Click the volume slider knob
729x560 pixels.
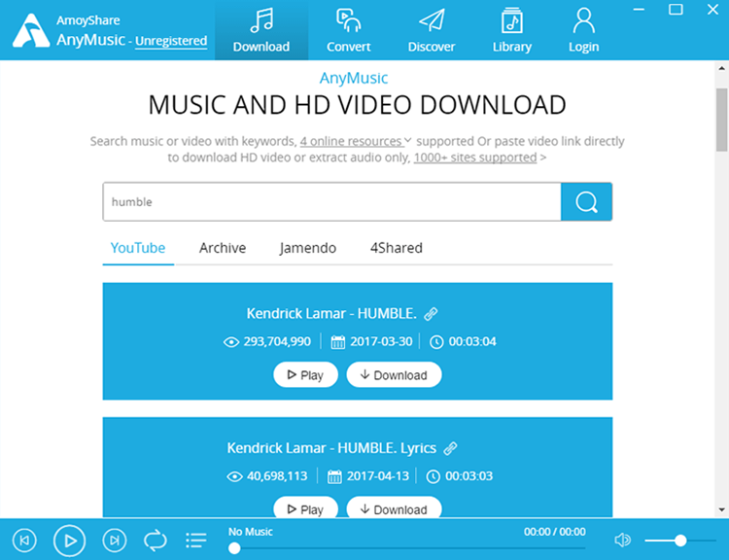pyautogui.click(x=680, y=541)
